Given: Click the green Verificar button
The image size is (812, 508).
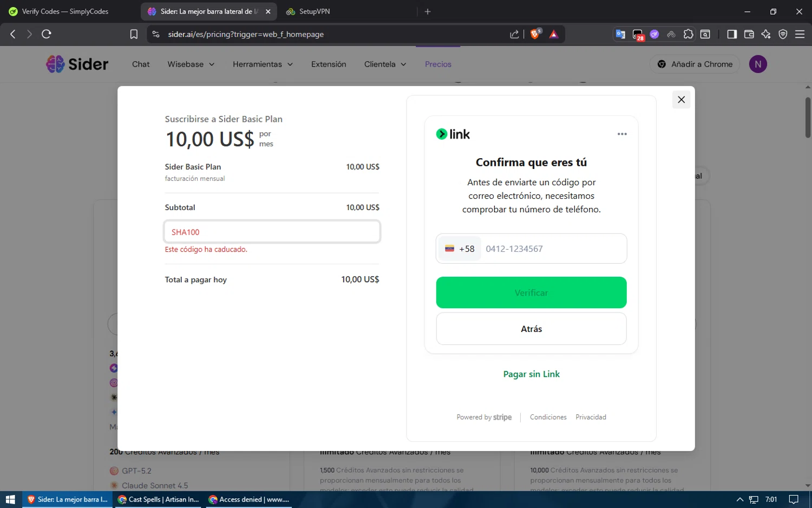Looking at the screenshot, I should click(x=531, y=292).
